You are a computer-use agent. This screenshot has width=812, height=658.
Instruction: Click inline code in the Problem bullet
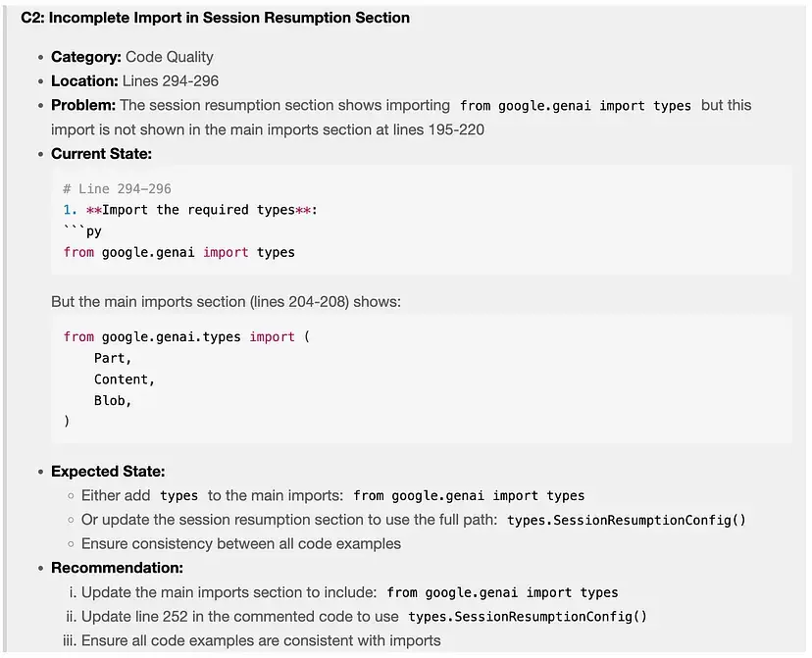point(575,106)
